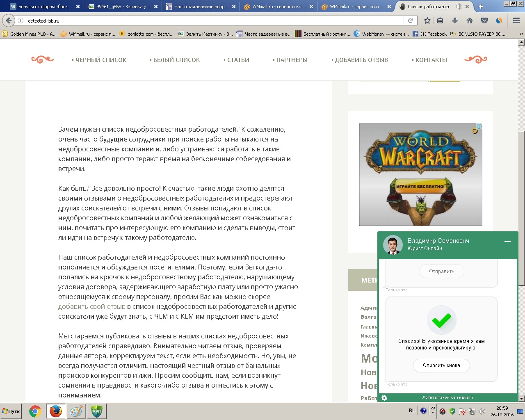Open AdChoices info icon on ad

(479, 126)
